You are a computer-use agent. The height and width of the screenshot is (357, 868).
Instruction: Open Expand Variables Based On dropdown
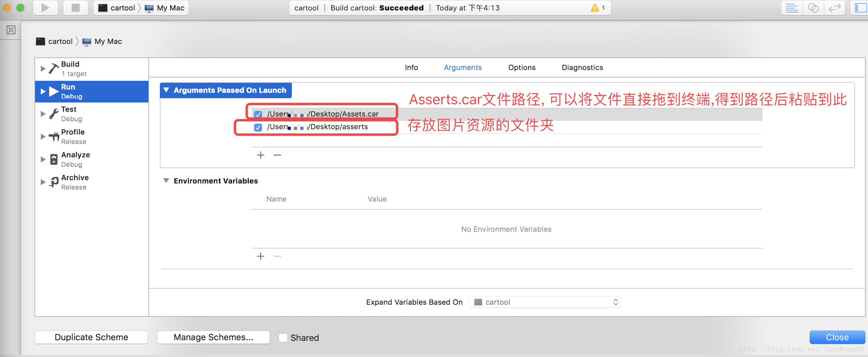tap(545, 302)
